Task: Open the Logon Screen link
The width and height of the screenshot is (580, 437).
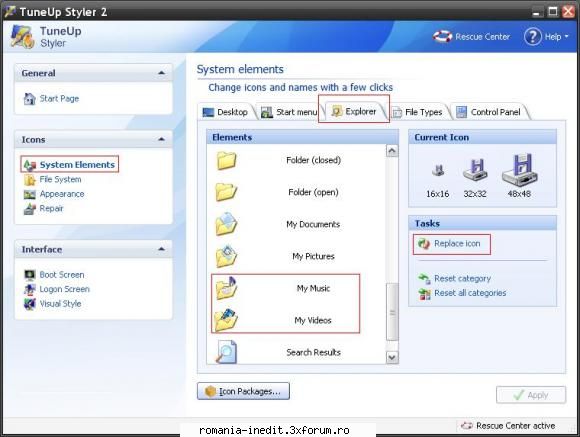Action: [x=64, y=289]
